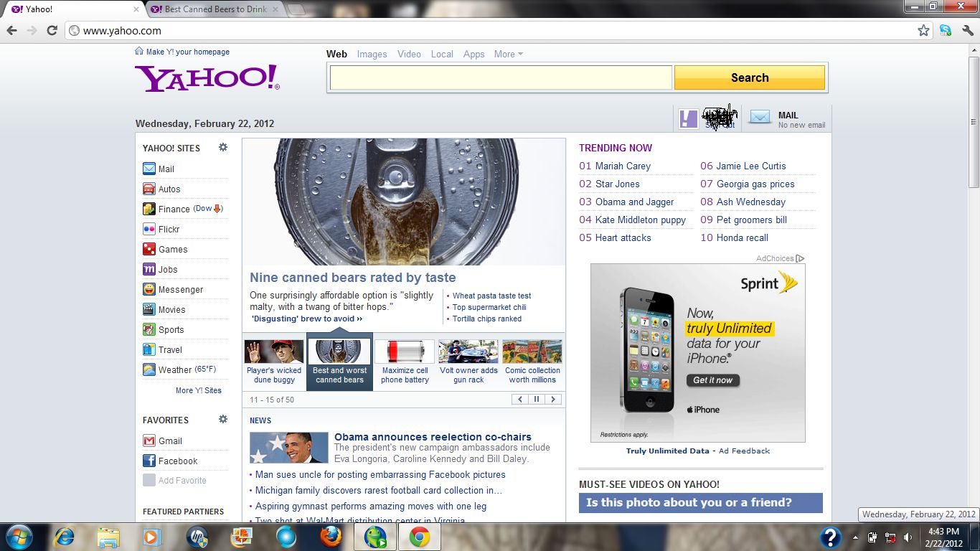The height and width of the screenshot is (551, 980).
Task: Click the Yahoo search input field
Action: click(500, 77)
